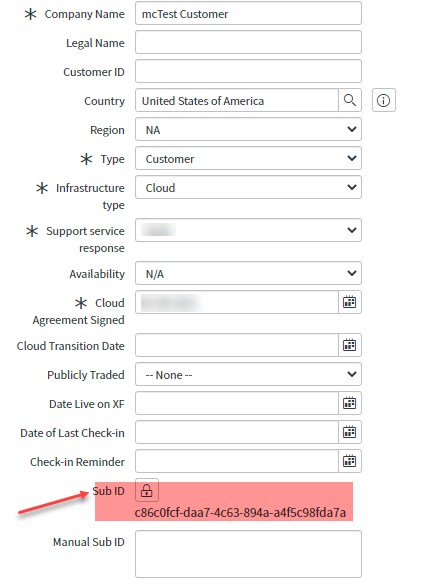
Task: Click the Country text field
Action: [237, 100]
